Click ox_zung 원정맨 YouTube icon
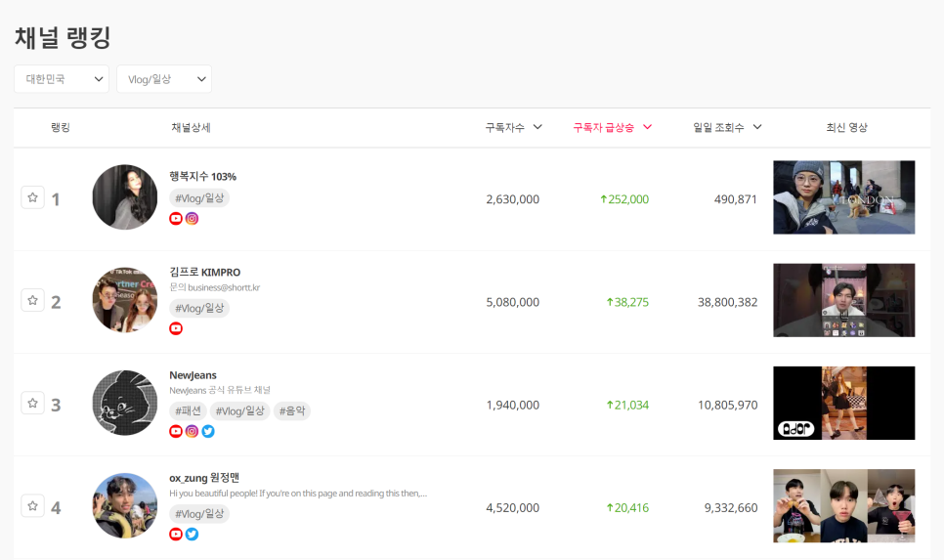The width and height of the screenshot is (944, 560). pos(176,534)
